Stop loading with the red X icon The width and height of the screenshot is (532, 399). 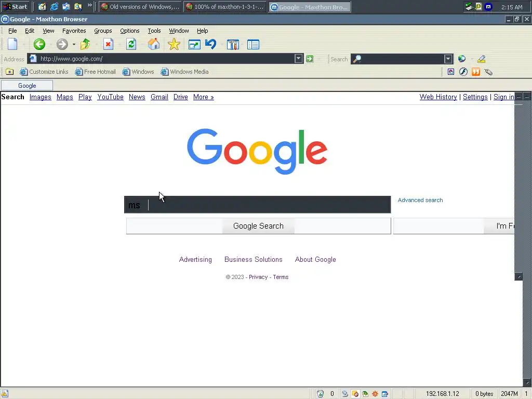pos(108,44)
